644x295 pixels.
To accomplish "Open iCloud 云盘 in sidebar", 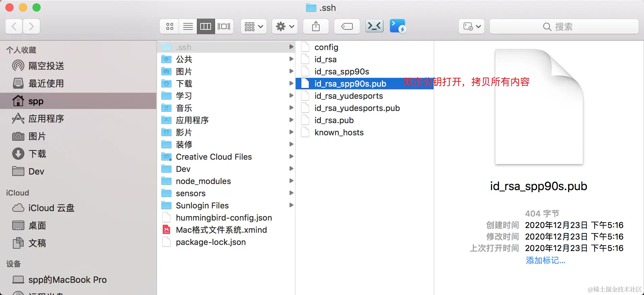I will [x=78, y=208].
